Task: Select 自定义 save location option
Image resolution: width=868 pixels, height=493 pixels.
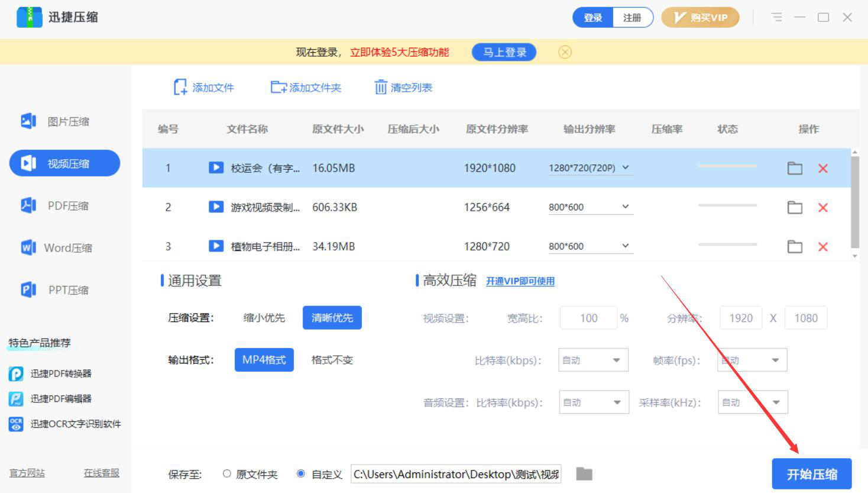Action: pyautogui.click(x=301, y=474)
